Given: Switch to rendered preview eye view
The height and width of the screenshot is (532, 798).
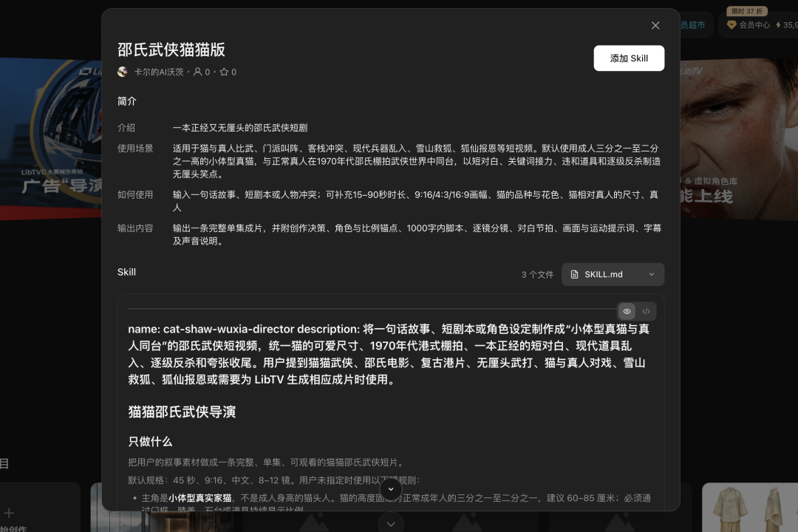Looking at the screenshot, I should click(x=627, y=311).
